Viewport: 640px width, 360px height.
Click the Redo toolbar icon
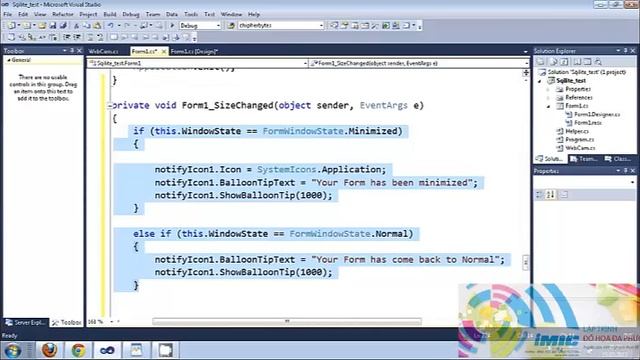127,25
